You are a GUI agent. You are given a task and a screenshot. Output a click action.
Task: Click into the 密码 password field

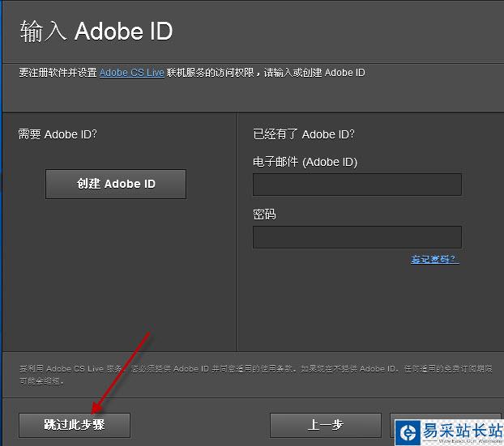(x=357, y=237)
